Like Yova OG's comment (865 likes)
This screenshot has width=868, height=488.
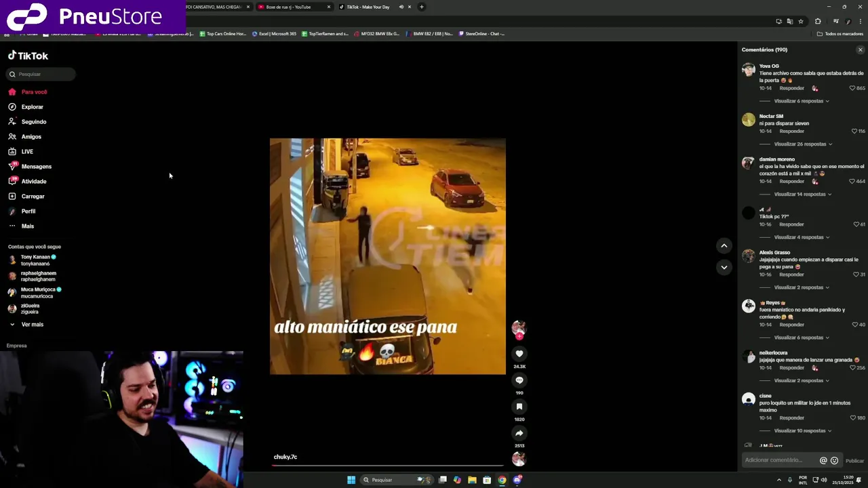pos(852,88)
